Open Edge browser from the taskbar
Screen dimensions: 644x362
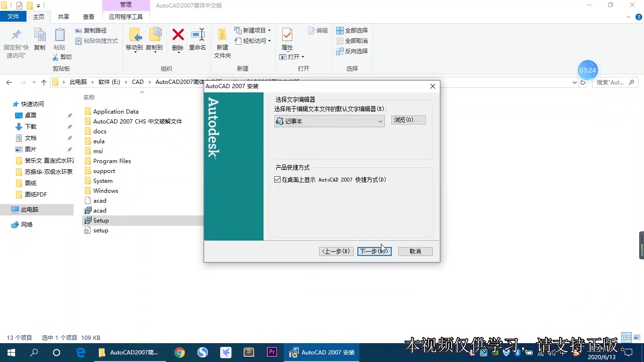[x=81, y=353]
